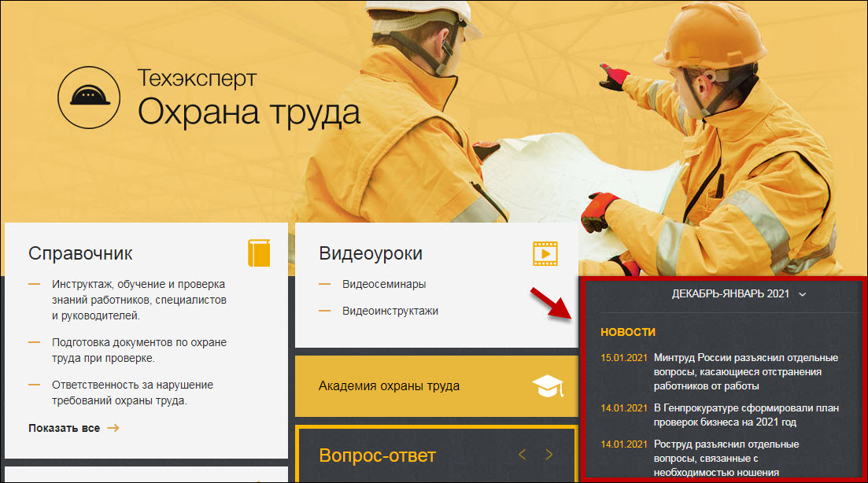The height and width of the screenshot is (483, 868).
Task: Click the hard hat logo icon
Action: (x=88, y=97)
